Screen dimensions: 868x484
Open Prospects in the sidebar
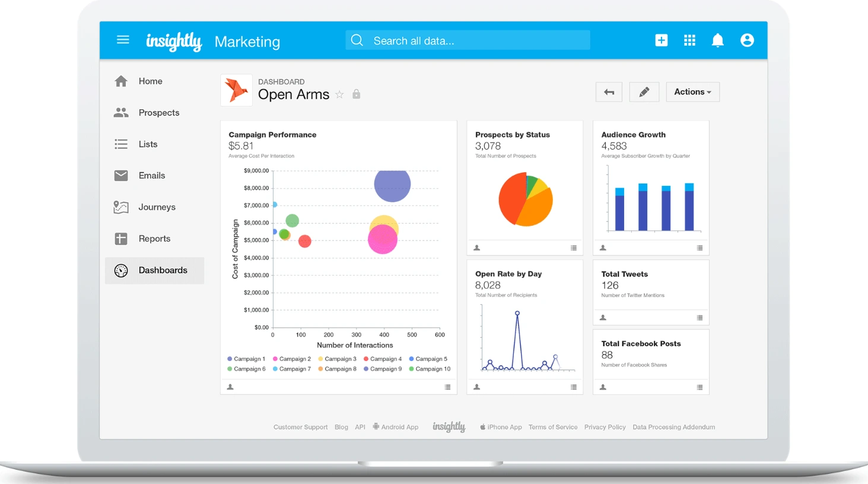click(x=154, y=113)
